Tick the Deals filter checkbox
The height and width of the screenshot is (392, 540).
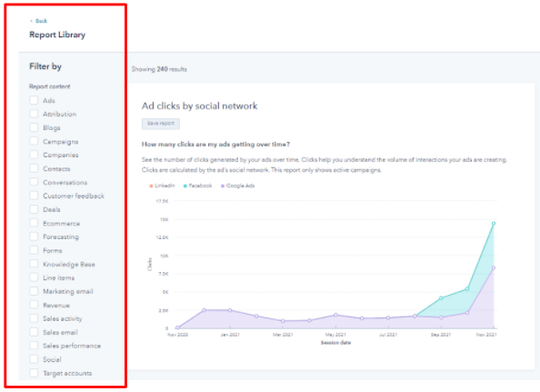coord(34,209)
